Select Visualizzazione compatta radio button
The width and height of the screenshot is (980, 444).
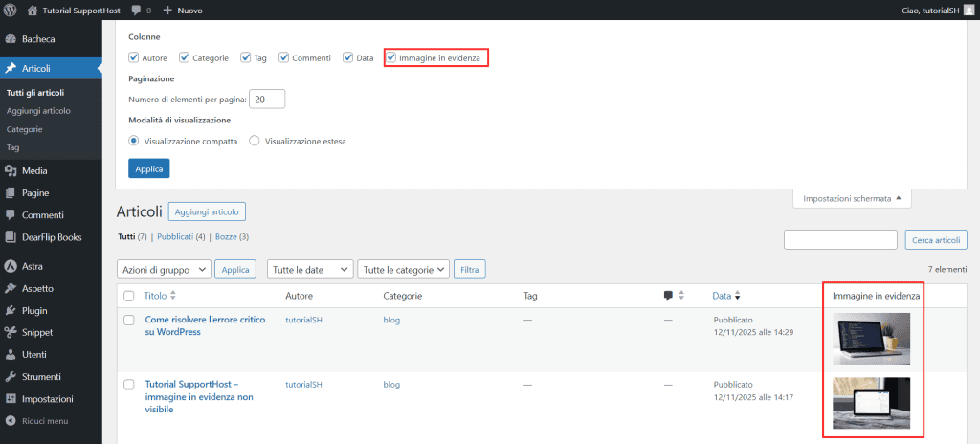click(133, 141)
